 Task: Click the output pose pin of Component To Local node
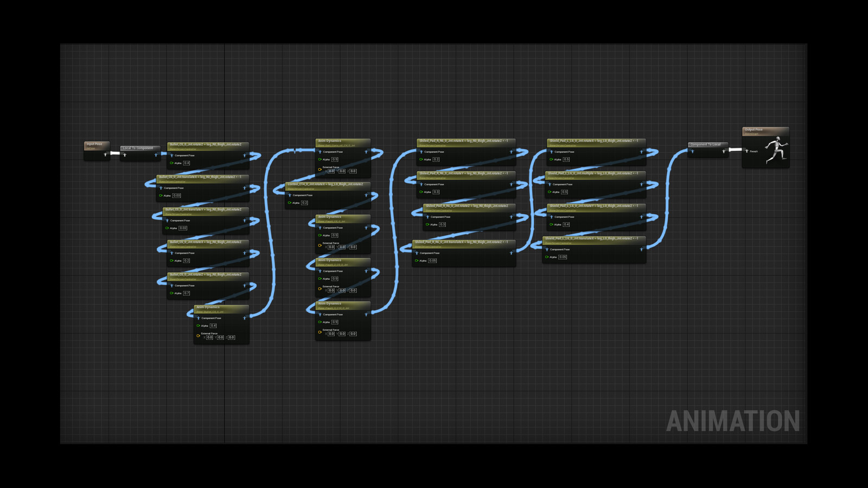tap(723, 151)
